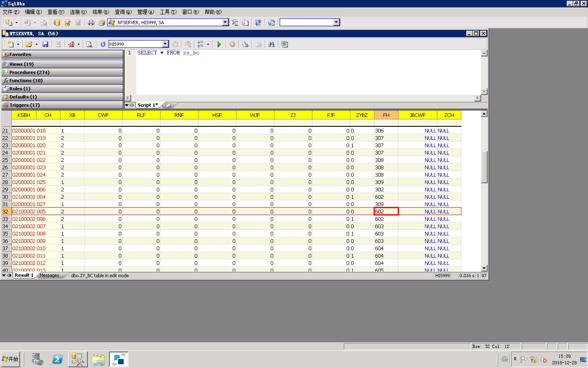Click the Save script icon
Viewport: 588px width, 368px height.
coord(46,44)
